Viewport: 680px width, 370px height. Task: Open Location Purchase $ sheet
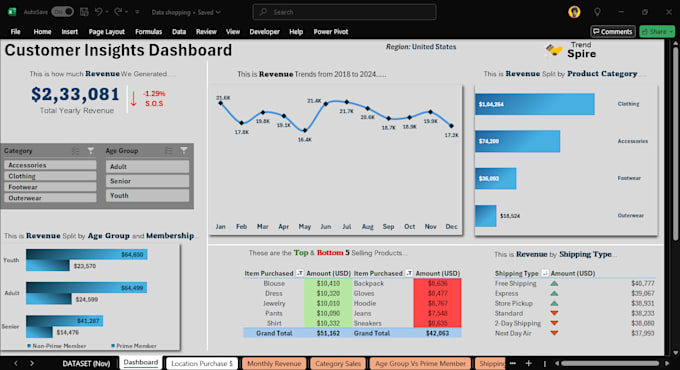[202, 363]
